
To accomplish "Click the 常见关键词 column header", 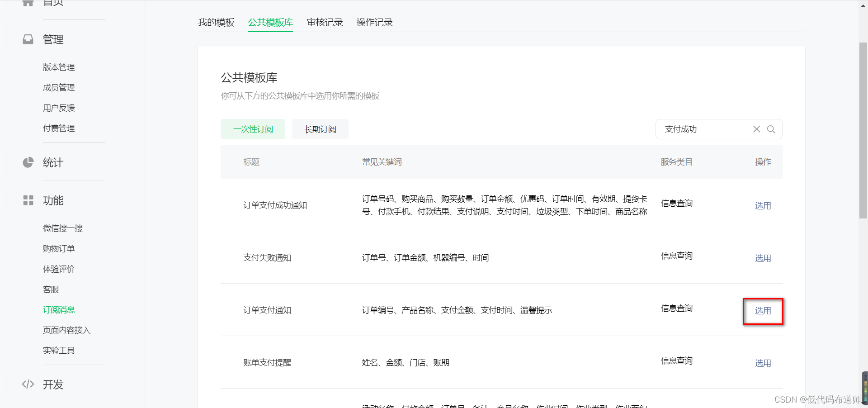I will (x=382, y=162).
